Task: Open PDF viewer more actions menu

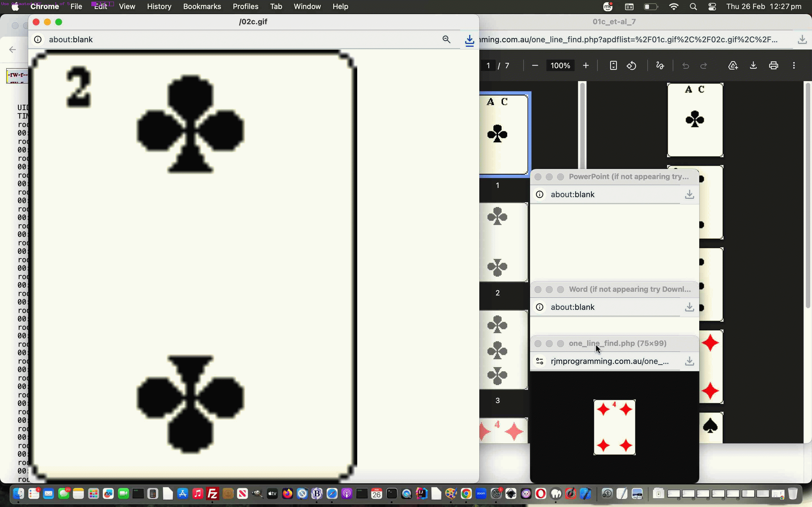Action: coord(794,66)
